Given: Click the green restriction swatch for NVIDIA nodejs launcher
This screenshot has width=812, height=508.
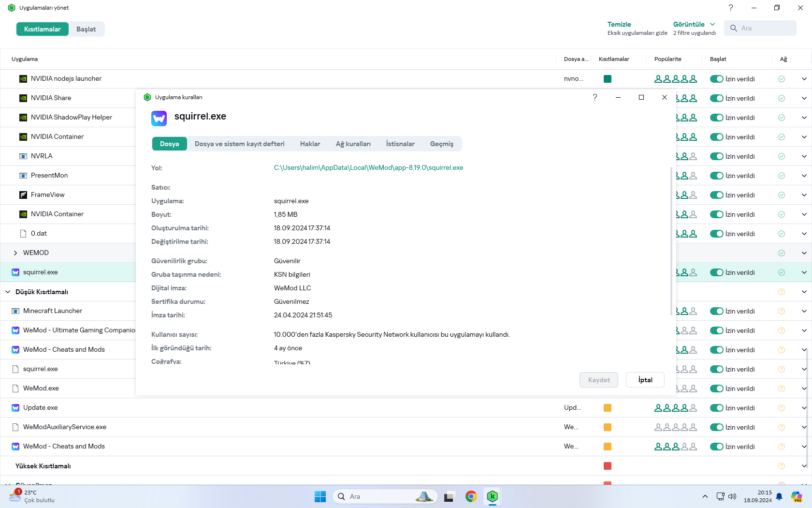Looking at the screenshot, I should coord(608,79).
